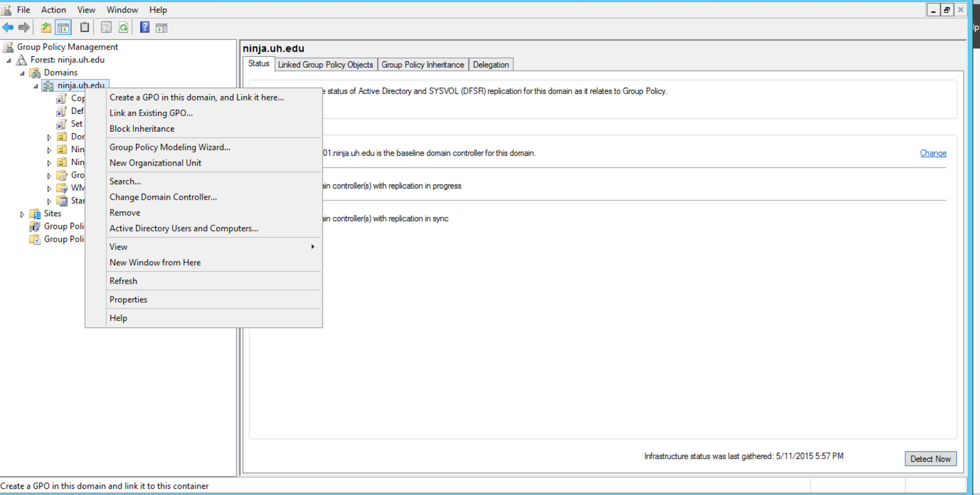Click the GPO link icon beside 'Cop'
The image size is (980, 495).
point(62,99)
